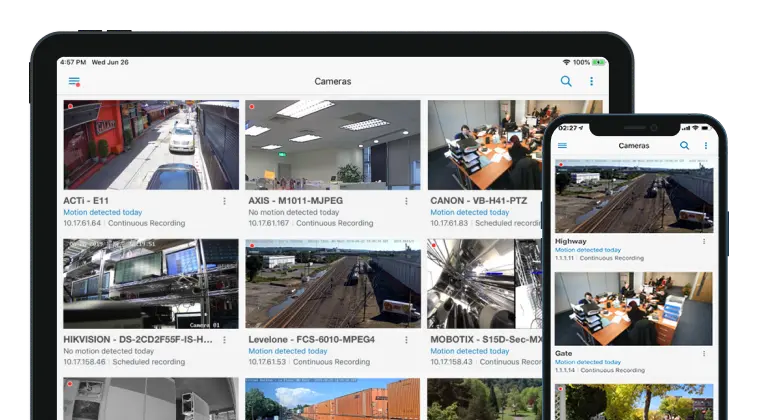This screenshot has height=420, width=760.
Task: Open Highway camera preview on phone
Action: [x=633, y=196]
